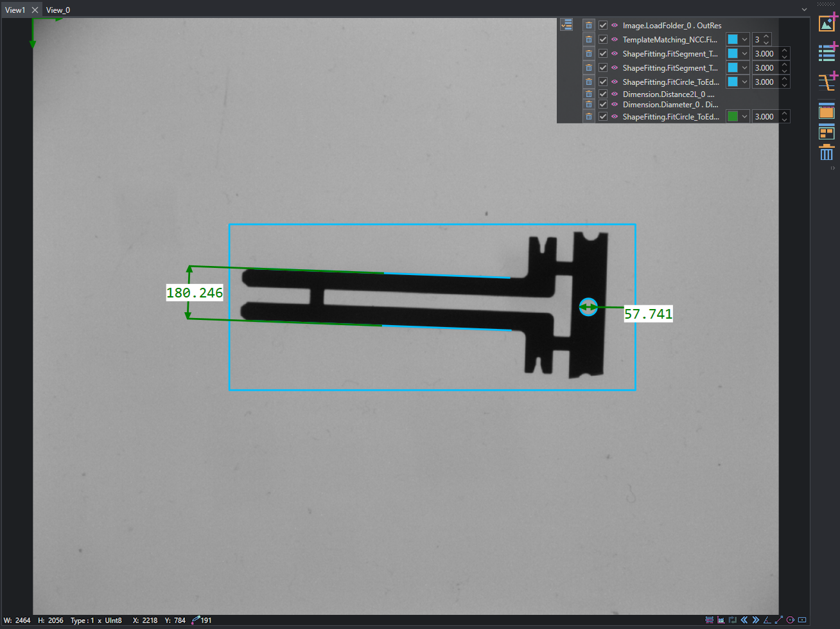Click the line segment tool in status bar

[779, 620]
